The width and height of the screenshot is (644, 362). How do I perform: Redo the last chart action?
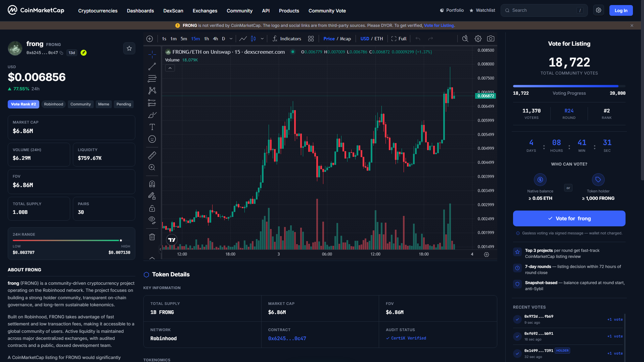430,39
